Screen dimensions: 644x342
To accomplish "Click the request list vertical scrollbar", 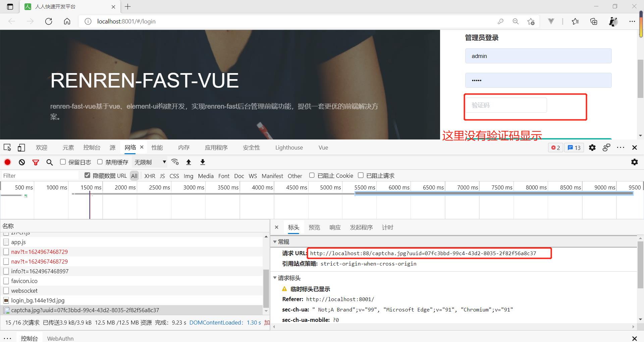I will click(x=266, y=288).
